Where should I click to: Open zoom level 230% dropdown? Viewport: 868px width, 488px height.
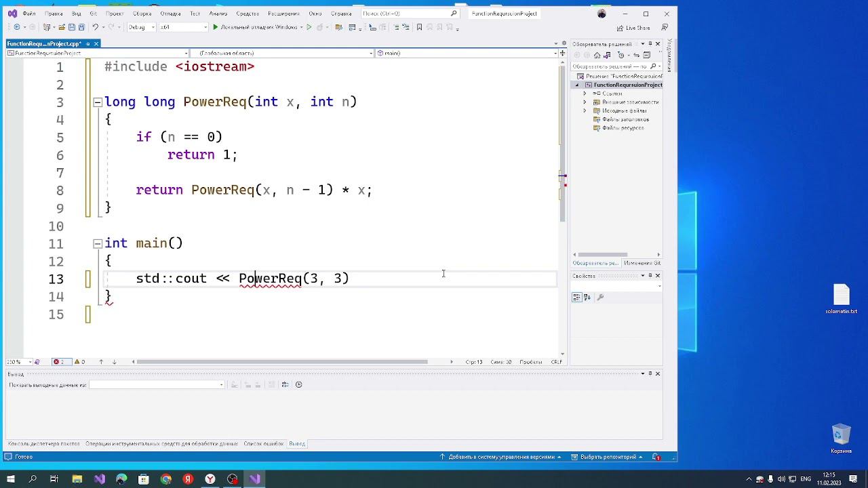pyautogui.click(x=18, y=362)
